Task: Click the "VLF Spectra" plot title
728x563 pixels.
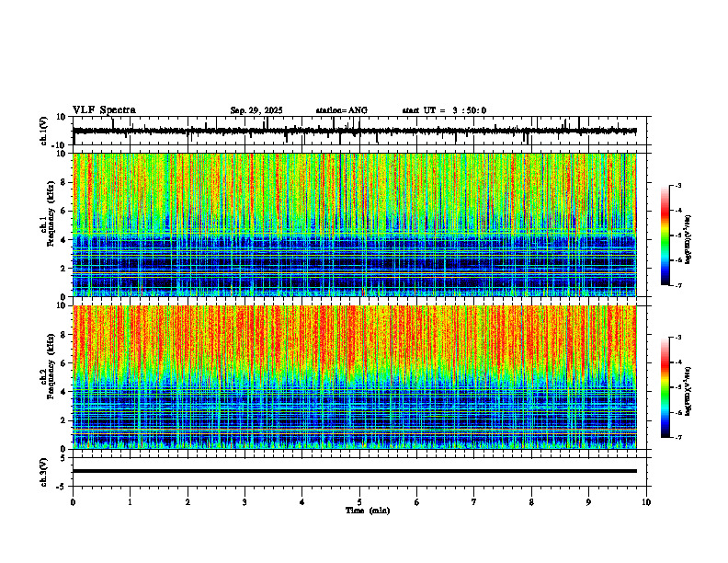Action: tap(104, 110)
